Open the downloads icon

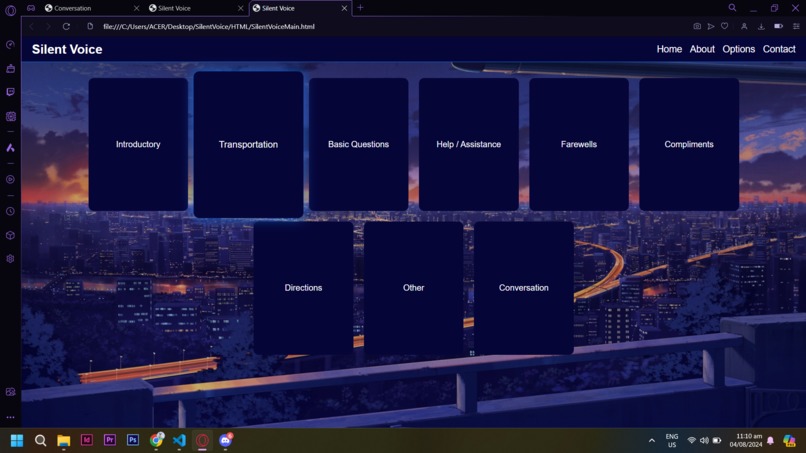(x=761, y=26)
